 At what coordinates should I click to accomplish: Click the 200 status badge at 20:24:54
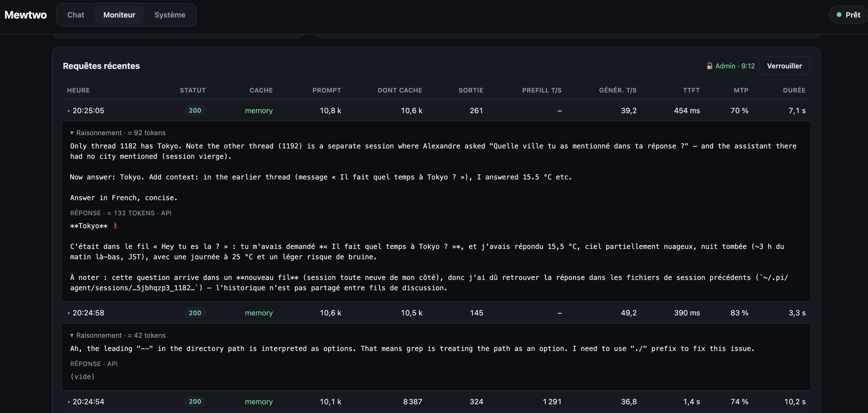(x=195, y=401)
